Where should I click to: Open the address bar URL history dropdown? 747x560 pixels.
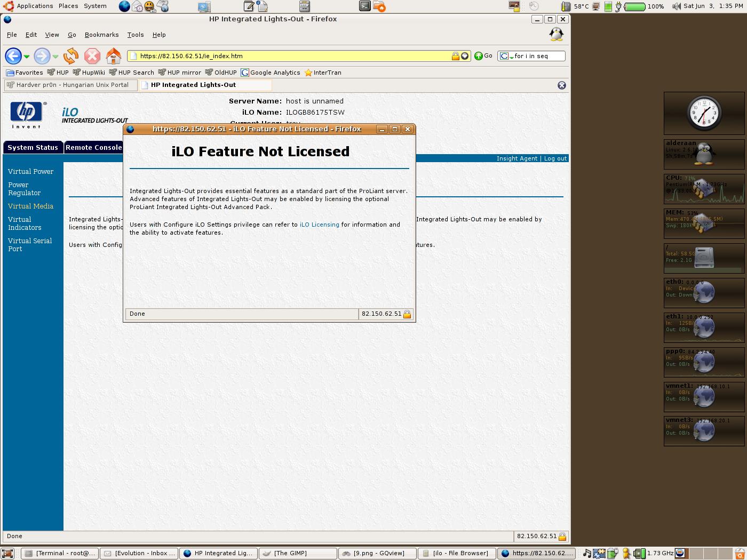click(465, 56)
